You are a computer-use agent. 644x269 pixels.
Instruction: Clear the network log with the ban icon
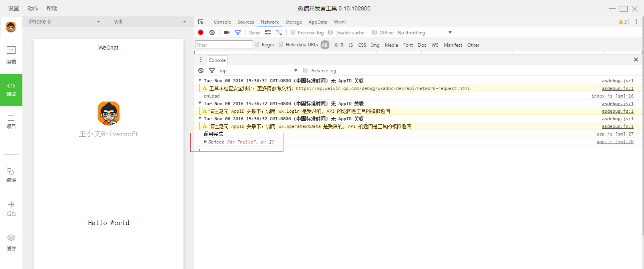pyautogui.click(x=212, y=32)
